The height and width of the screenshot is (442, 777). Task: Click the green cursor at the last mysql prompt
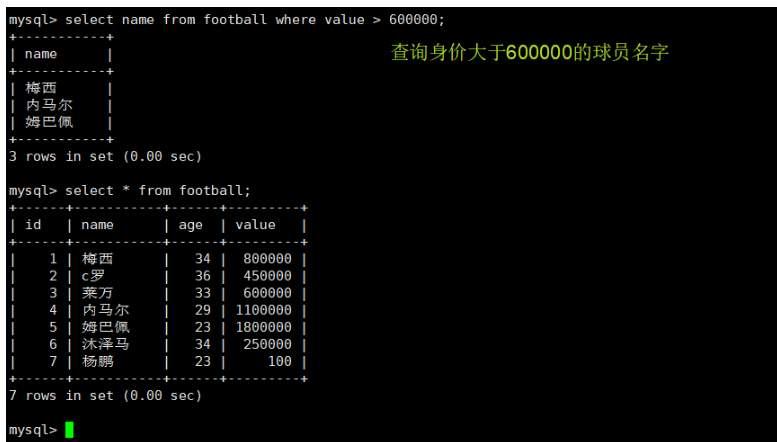[69, 430]
